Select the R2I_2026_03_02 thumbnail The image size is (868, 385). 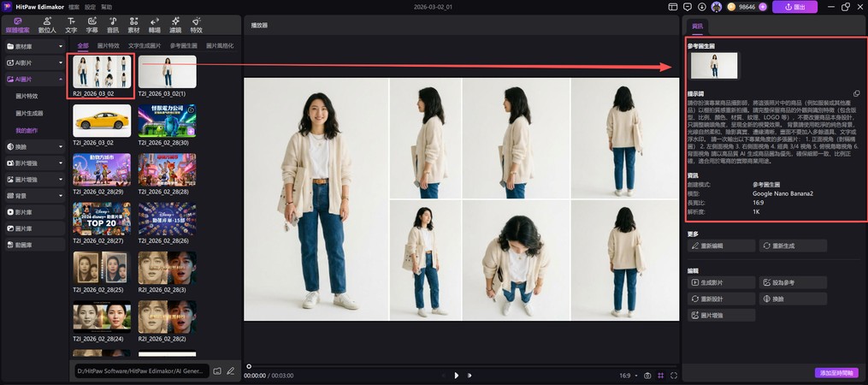(x=102, y=72)
